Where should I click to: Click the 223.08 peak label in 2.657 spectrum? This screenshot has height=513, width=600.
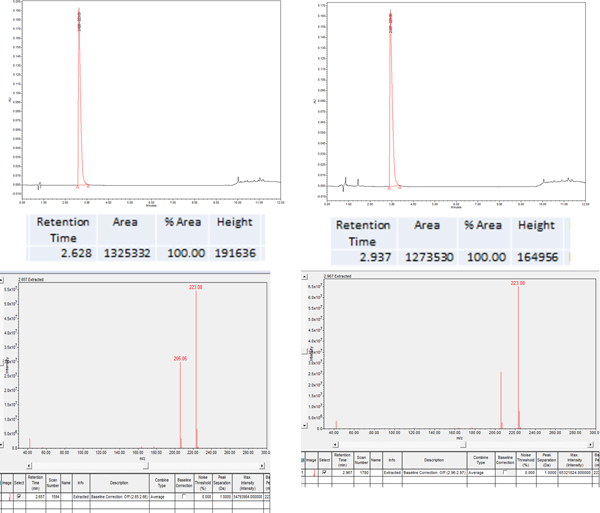tap(196, 287)
